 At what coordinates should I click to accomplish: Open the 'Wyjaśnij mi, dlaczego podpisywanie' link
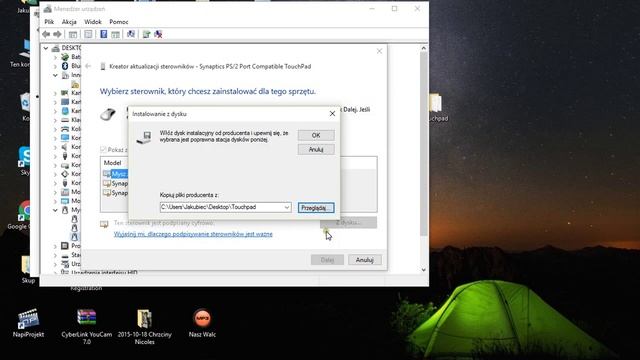193,234
